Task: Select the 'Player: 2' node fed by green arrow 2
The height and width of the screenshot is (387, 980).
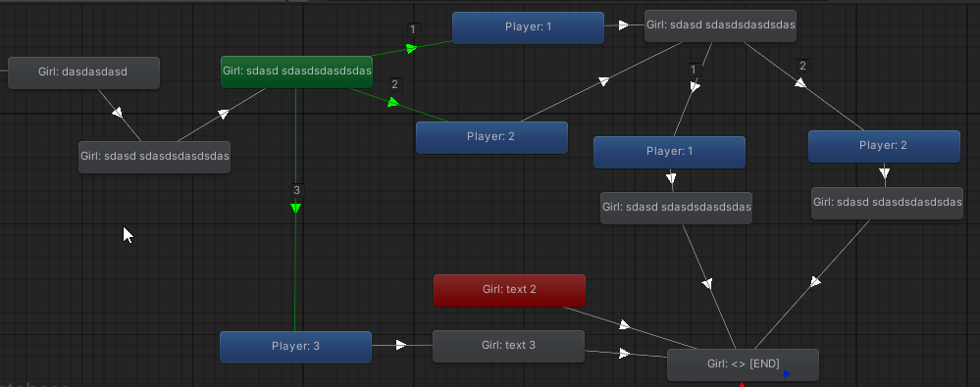Action: click(x=491, y=137)
